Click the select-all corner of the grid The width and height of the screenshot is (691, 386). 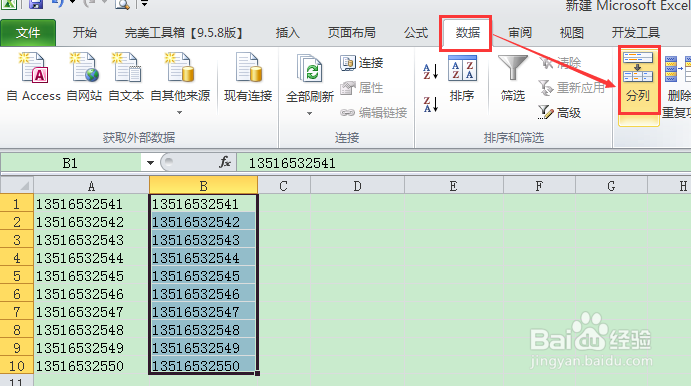pyautogui.click(x=17, y=186)
